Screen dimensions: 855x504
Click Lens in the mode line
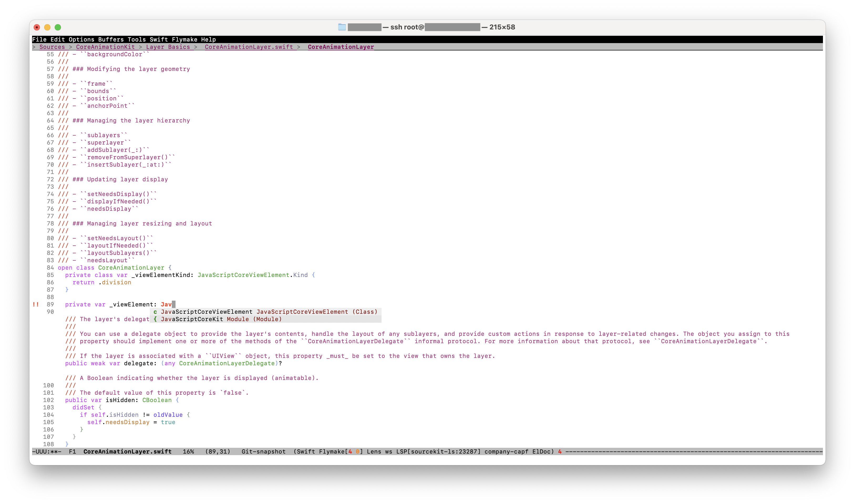pos(374,451)
